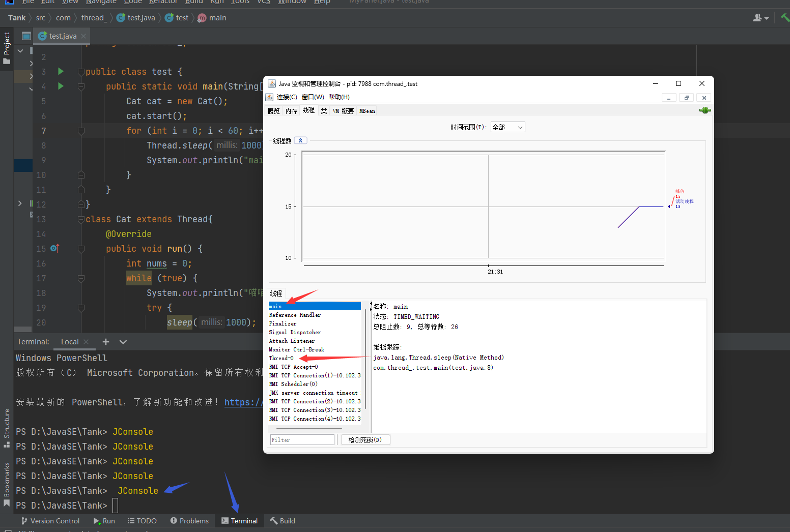The width and height of the screenshot is (790, 532).
Task: Open the TODO tool window
Action: pyautogui.click(x=142, y=521)
